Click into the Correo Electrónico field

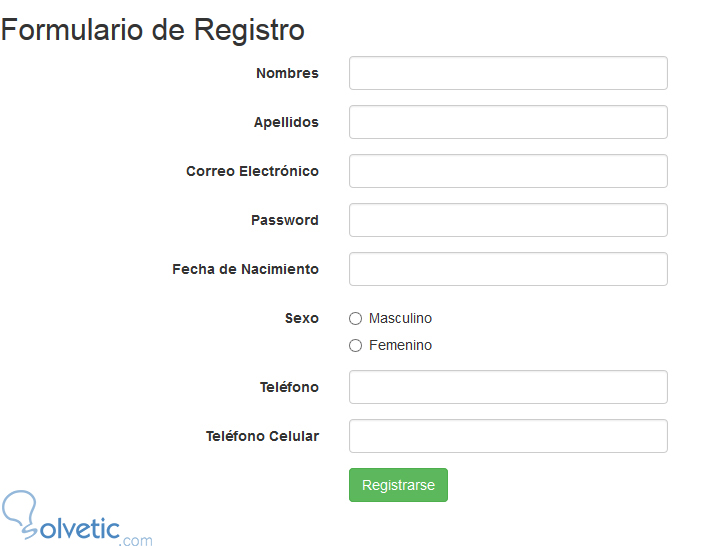(508, 171)
